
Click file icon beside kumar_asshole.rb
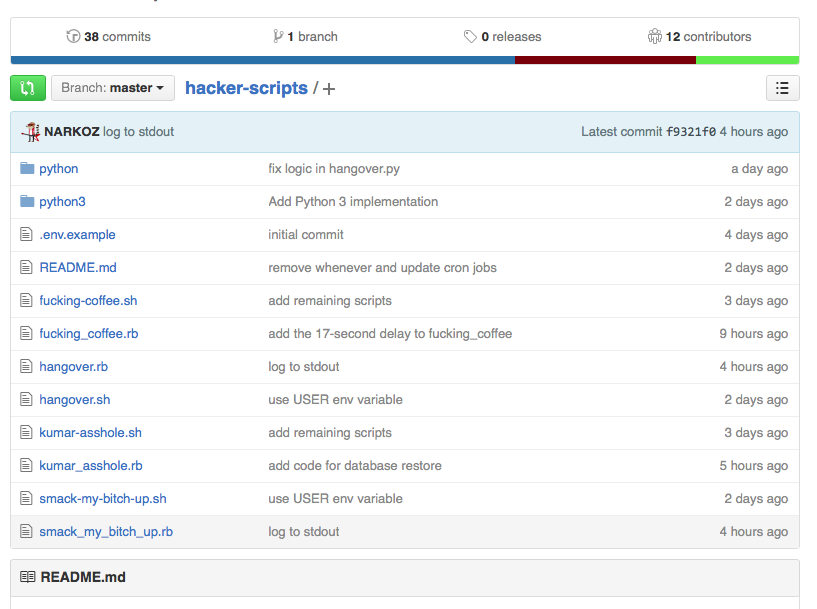pos(26,465)
